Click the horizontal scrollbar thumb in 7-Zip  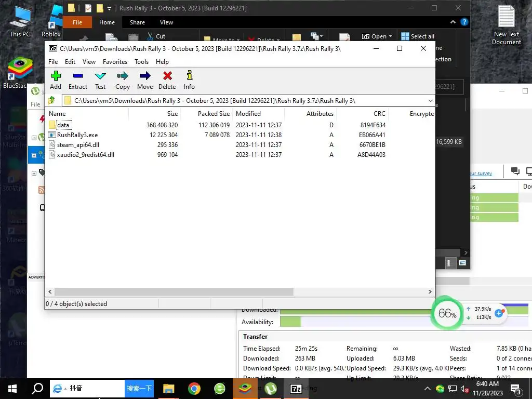174,292
